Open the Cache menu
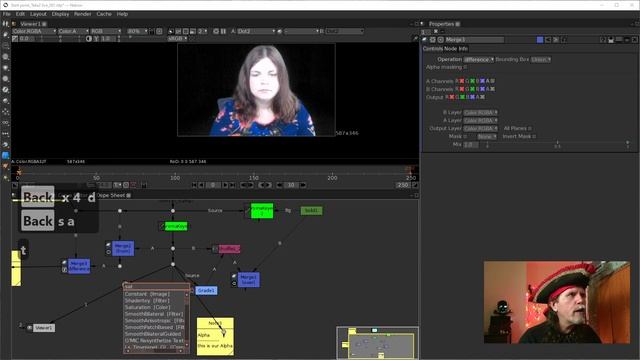 [x=104, y=14]
